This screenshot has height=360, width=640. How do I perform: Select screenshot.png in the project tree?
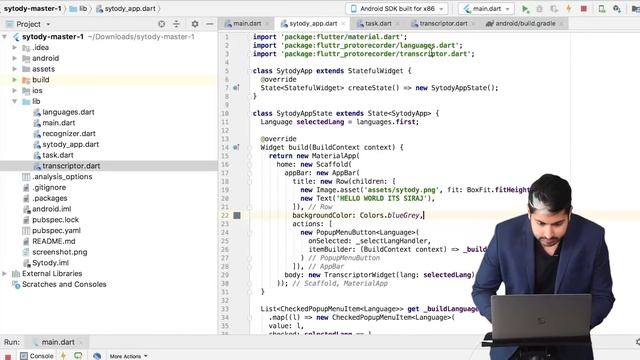point(60,252)
